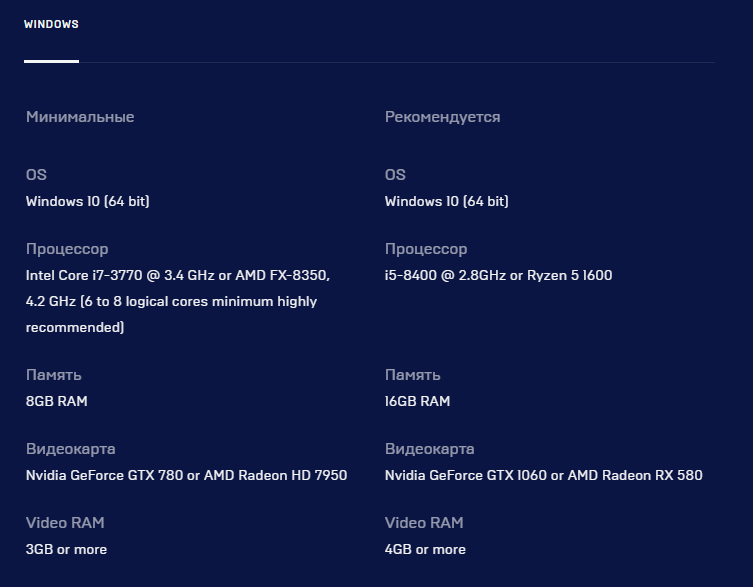
Task: Click 'Память' label in the minimum column
Action: [54, 375]
